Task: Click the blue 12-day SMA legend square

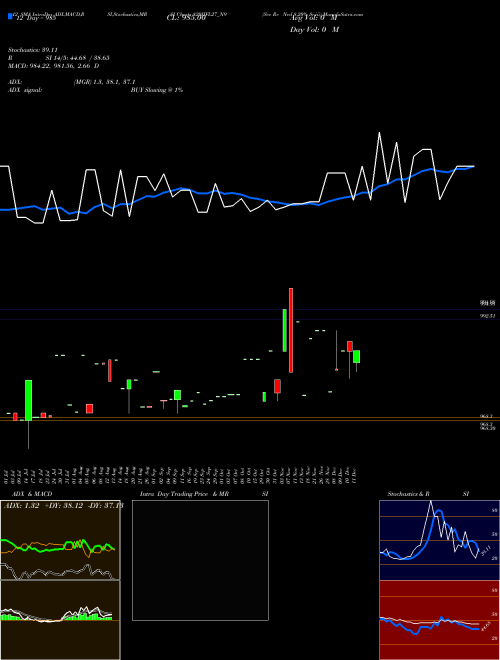Action: point(11,16)
